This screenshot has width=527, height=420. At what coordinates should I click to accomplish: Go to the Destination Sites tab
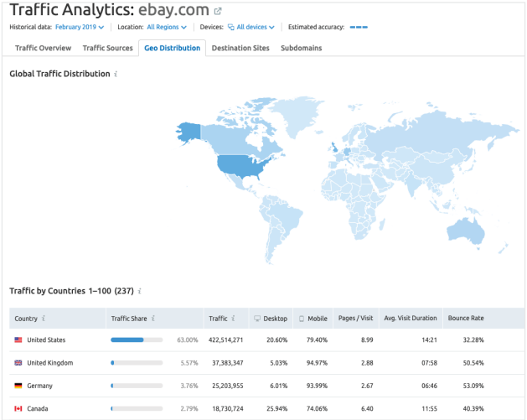pos(240,49)
